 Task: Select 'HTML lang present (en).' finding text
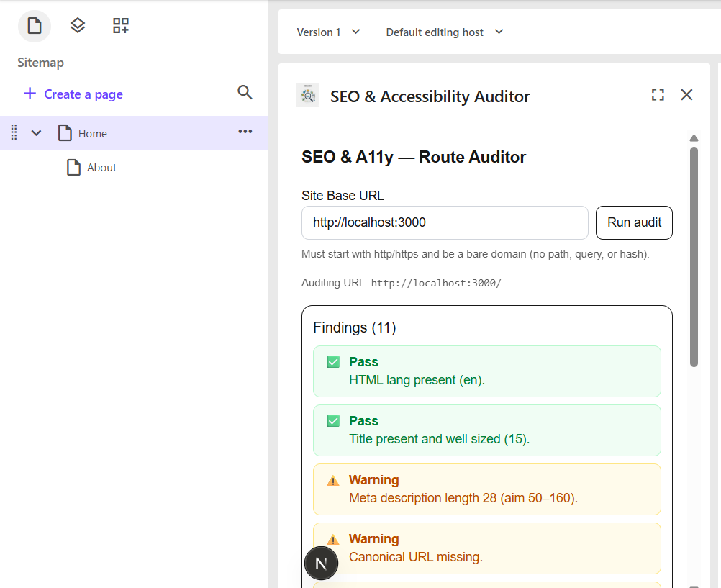click(x=417, y=380)
